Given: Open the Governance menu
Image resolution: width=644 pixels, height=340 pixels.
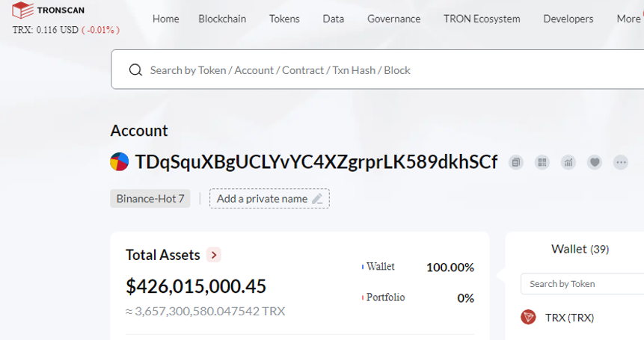Looking at the screenshot, I should point(393,19).
